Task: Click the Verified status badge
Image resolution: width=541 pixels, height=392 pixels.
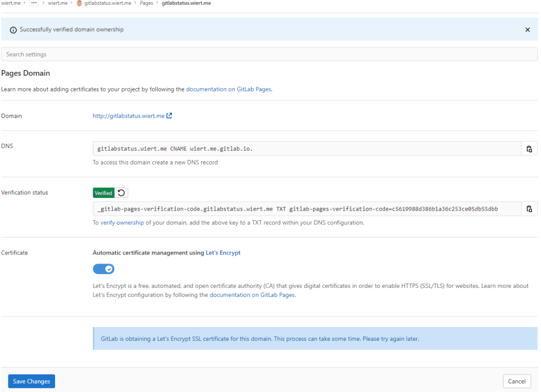Action: 104,193
